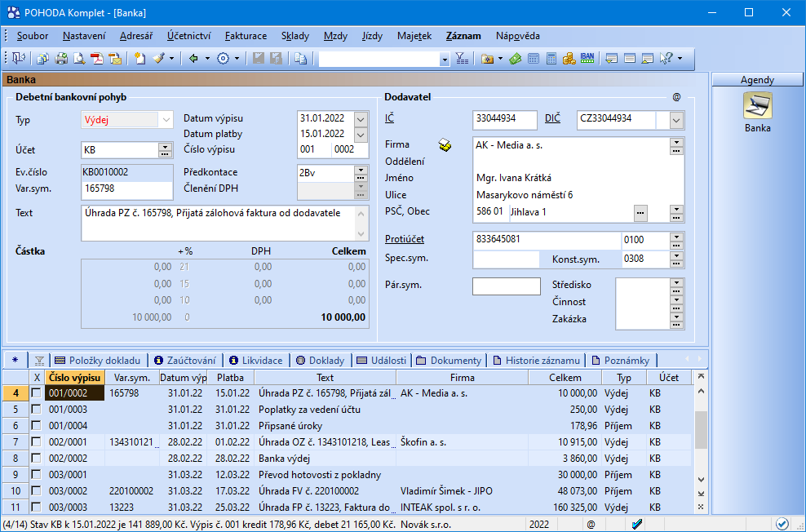806x532 pixels.
Task: Send the document by e-mail envelope icon
Action: coord(115,59)
